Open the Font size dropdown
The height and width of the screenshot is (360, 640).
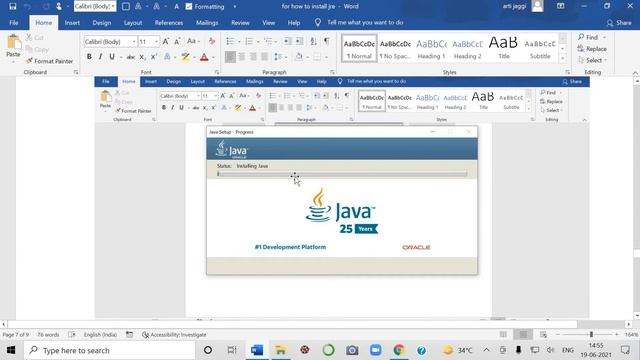click(x=157, y=42)
